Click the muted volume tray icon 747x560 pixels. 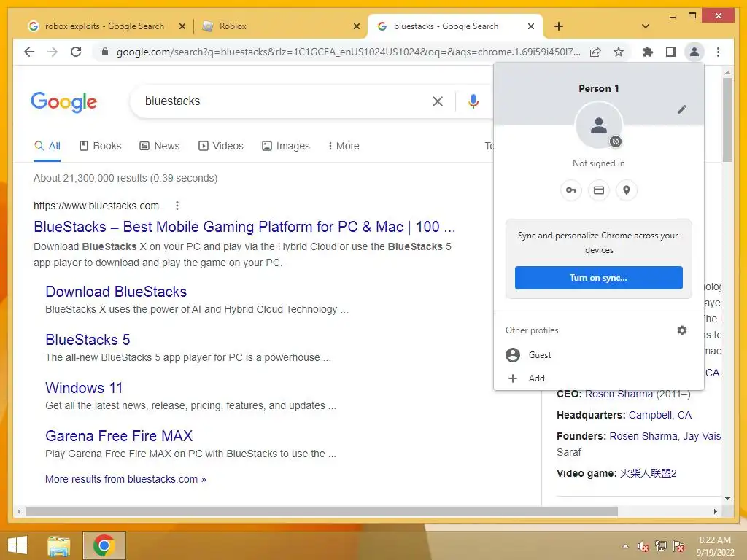[643, 546]
